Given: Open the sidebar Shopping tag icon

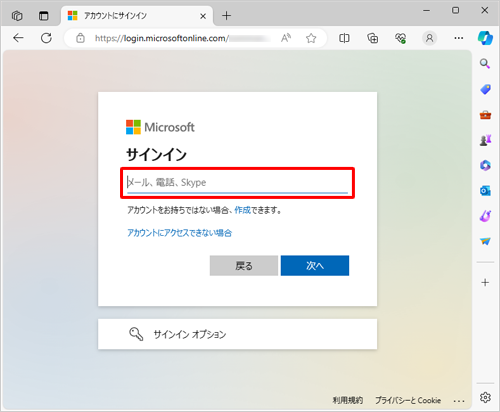Looking at the screenshot, I should 485,89.
